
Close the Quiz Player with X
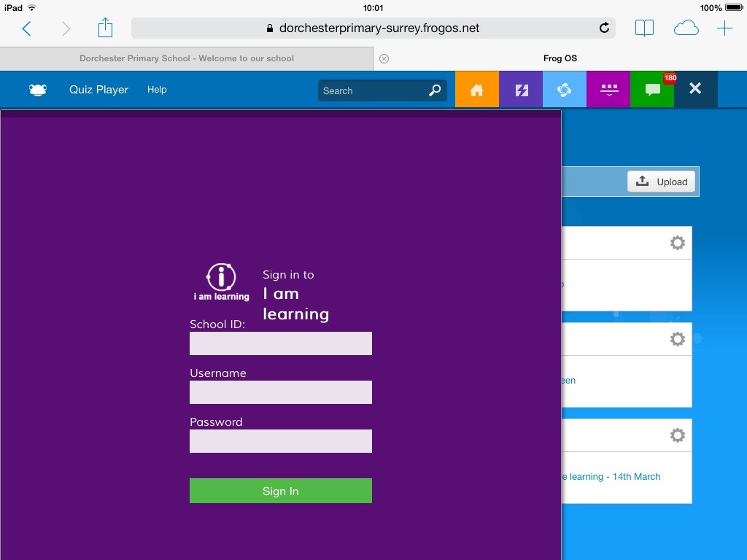695,88
